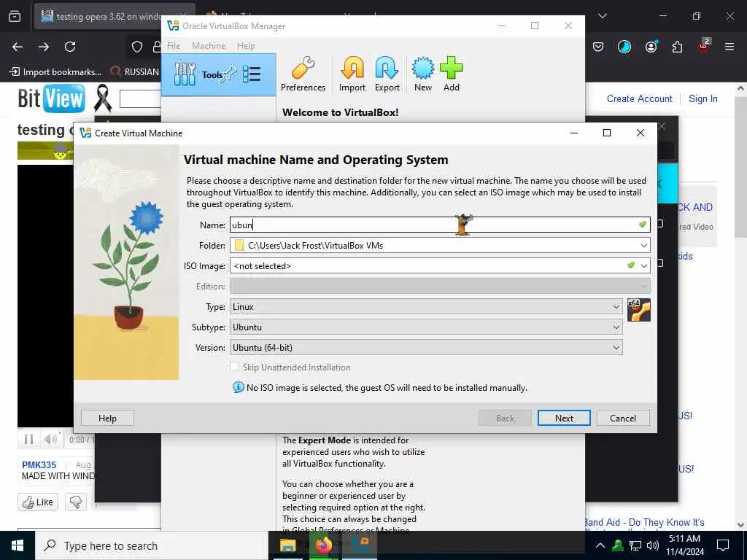Click the Help button in the dialog
This screenshot has height=560, width=747.
pos(107,418)
